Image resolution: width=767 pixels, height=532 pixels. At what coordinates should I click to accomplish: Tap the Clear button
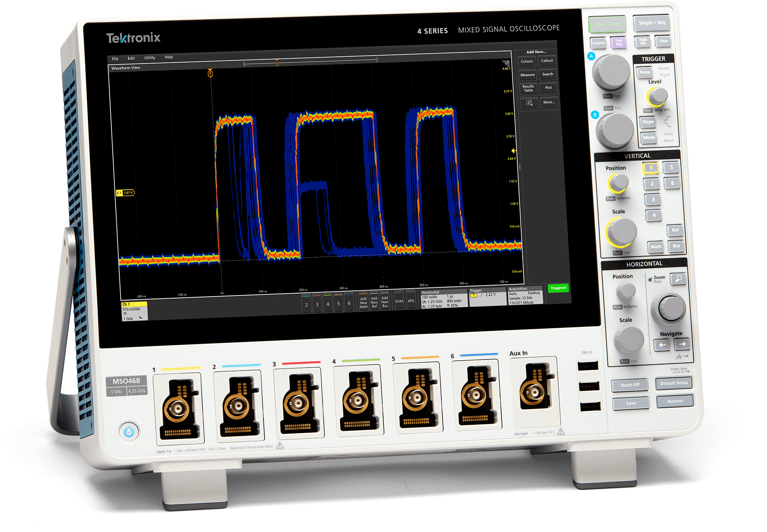(663, 41)
